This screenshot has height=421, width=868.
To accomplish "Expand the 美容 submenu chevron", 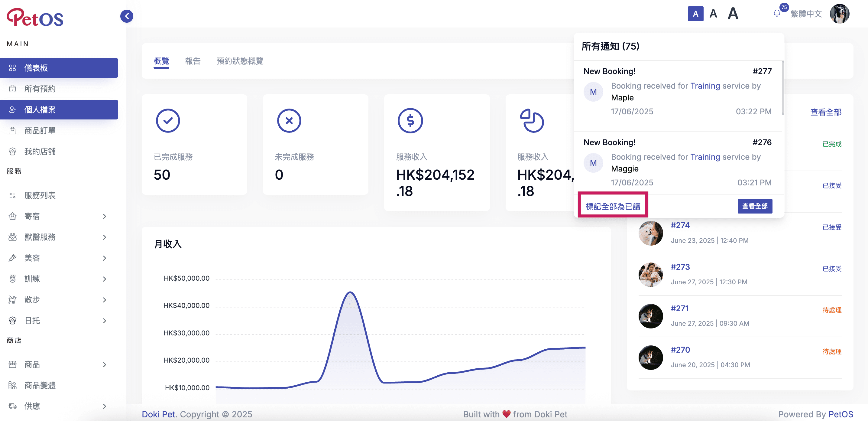I will pos(105,258).
